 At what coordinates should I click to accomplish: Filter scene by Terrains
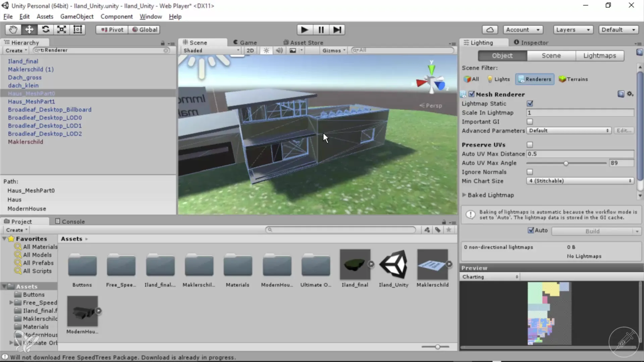pyautogui.click(x=573, y=79)
